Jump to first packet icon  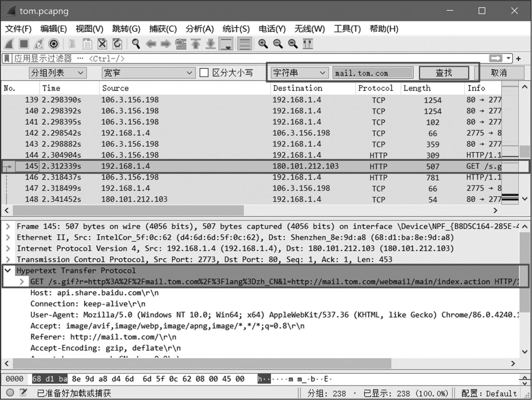[x=196, y=44]
